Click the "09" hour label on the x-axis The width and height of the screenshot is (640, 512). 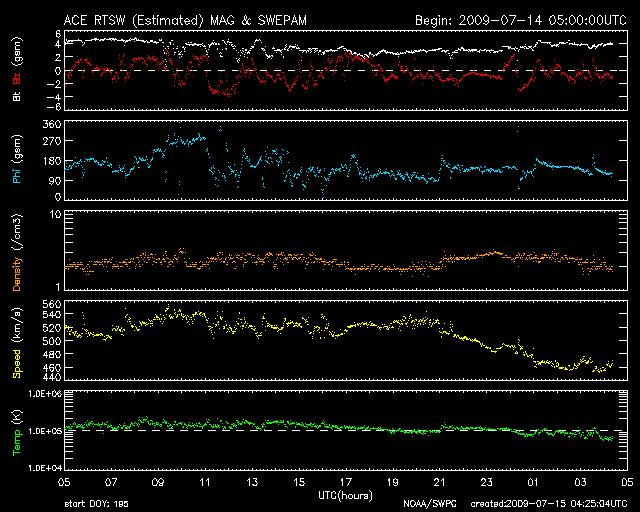coord(158,482)
